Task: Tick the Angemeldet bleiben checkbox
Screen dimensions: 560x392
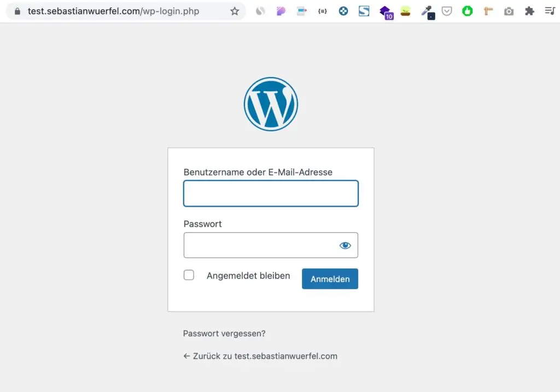Action: 189,275
